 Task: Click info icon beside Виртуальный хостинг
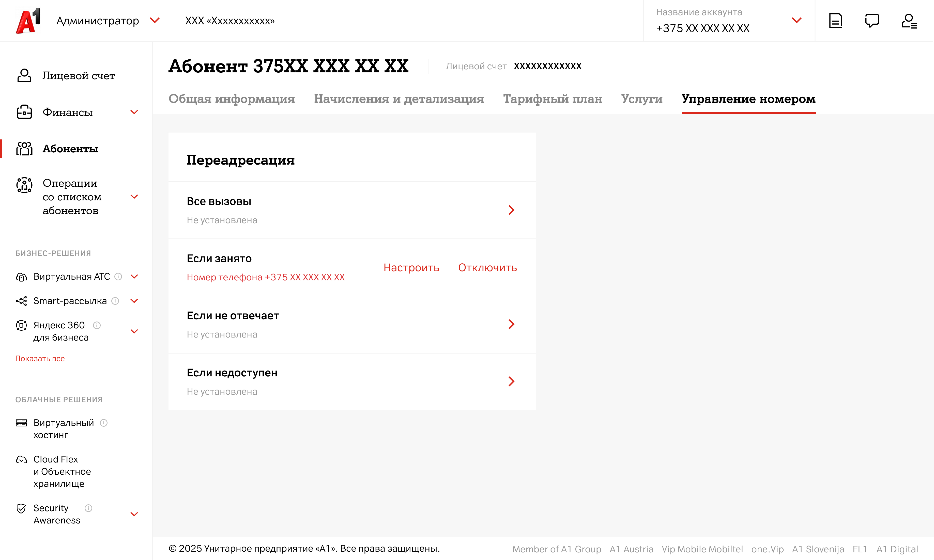point(104,423)
